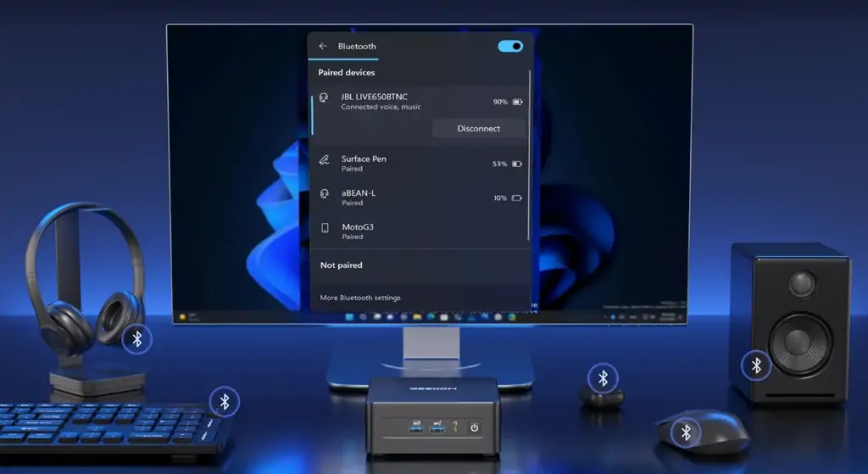
Task: Open the weather widget on the taskbar
Action: (x=186, y=318)
